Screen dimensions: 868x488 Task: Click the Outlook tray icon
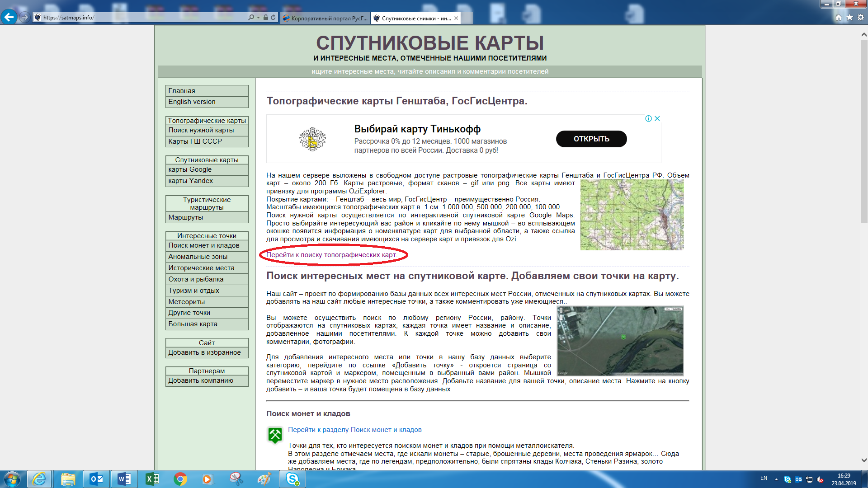click(798, 479)
